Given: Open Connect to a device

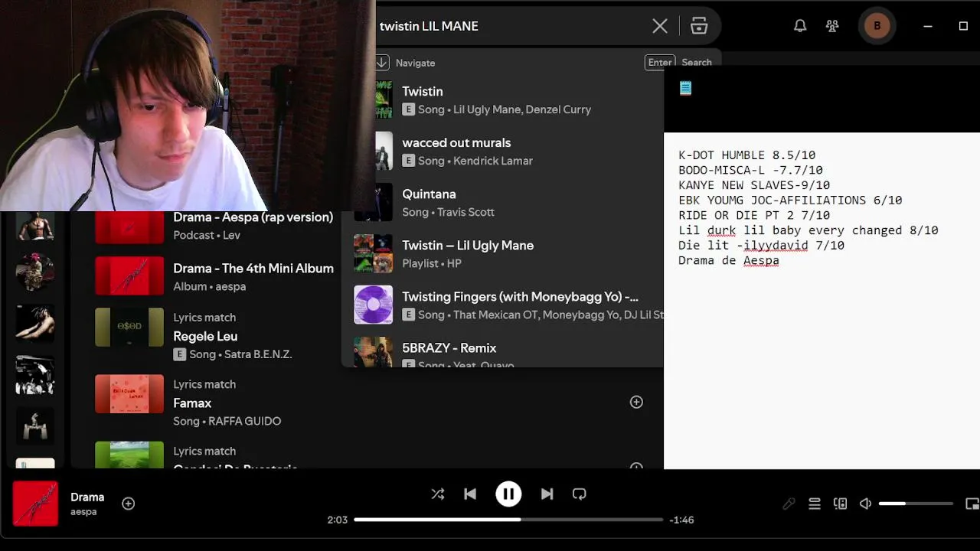Looking at the screenshot, I should click(x=840, y=504).
